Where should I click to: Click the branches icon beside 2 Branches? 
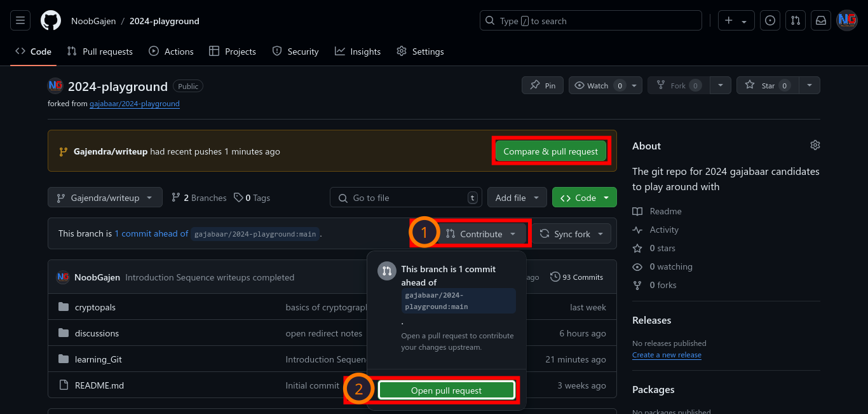(176, 198)
